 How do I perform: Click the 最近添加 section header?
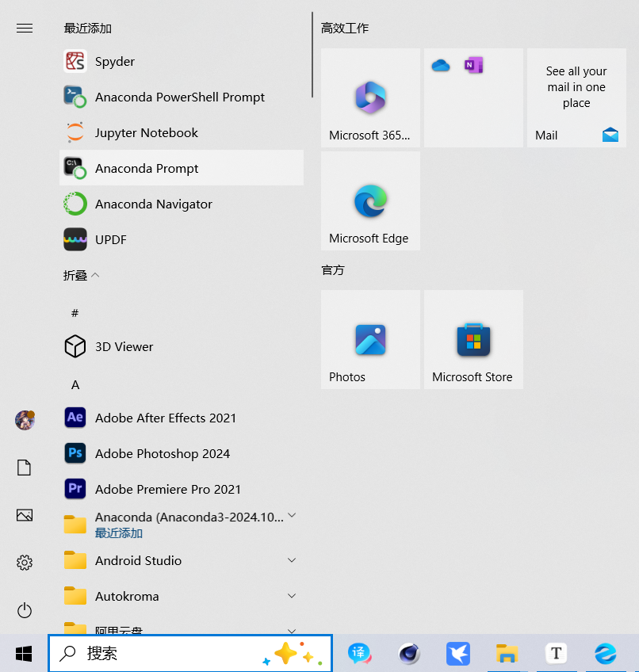pos(88,29)
